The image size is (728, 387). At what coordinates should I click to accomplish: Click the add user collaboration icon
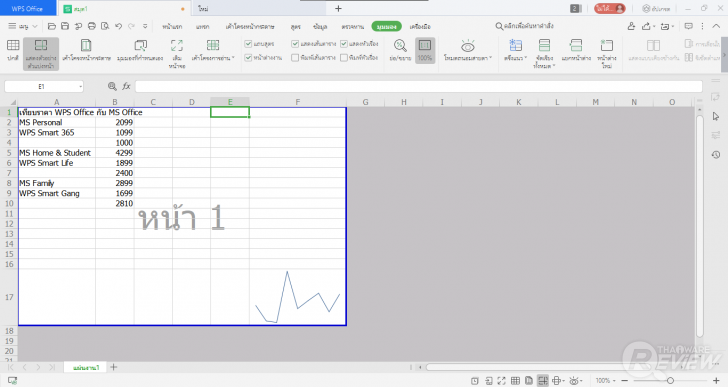pos(631,26)
